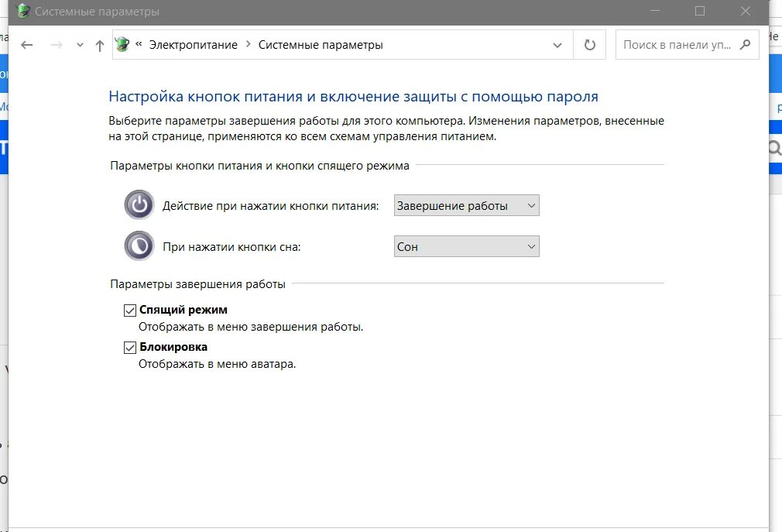782x532 pixels.
Task: Click the back navigation arrow
Action: (27, 45)
